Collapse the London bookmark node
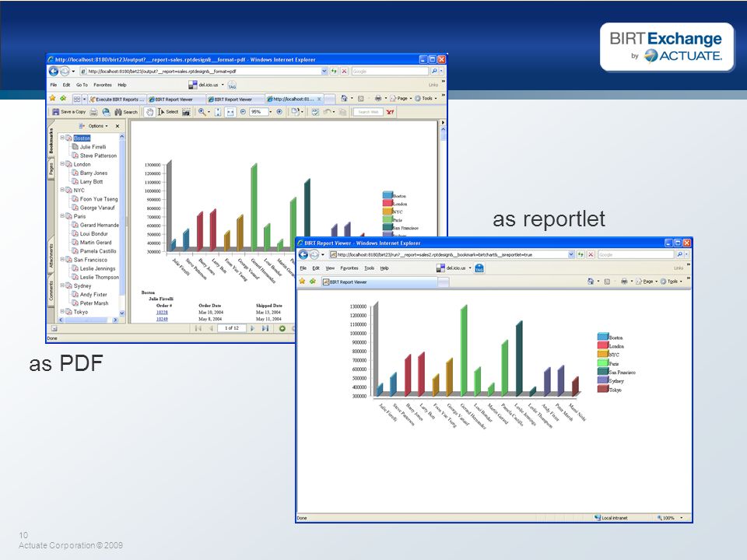747x560 pixels. point(62,164)
